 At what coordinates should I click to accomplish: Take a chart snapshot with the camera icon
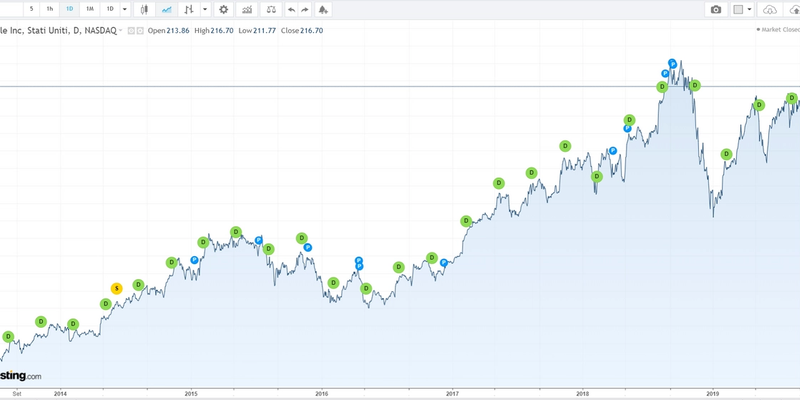pyautogui.click(x=716, y=9)
